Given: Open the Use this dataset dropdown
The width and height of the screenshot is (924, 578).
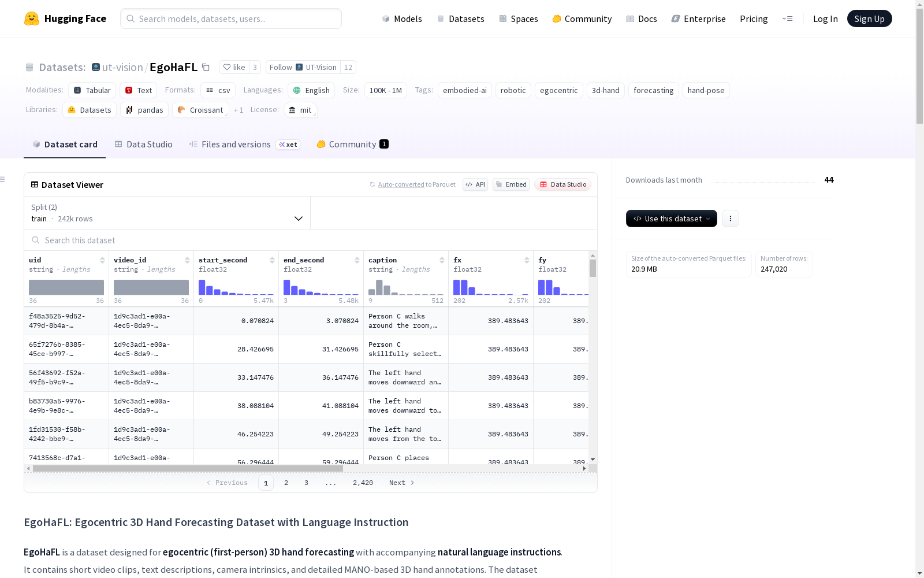Looking at the screenshot, I should (672, 218).
